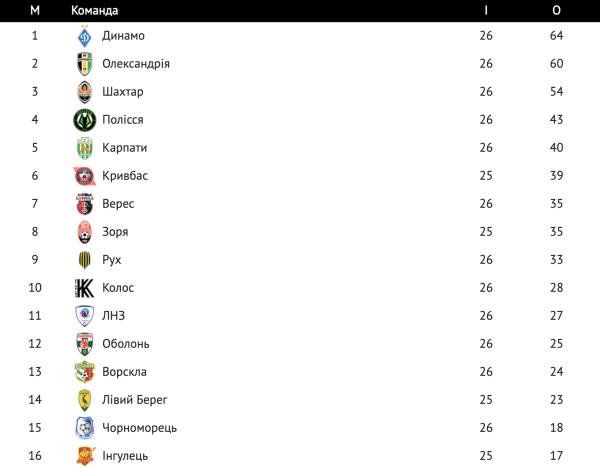Click the Кривбас club logo
This screenshot has width=600, height=470.
pos(85,176)
